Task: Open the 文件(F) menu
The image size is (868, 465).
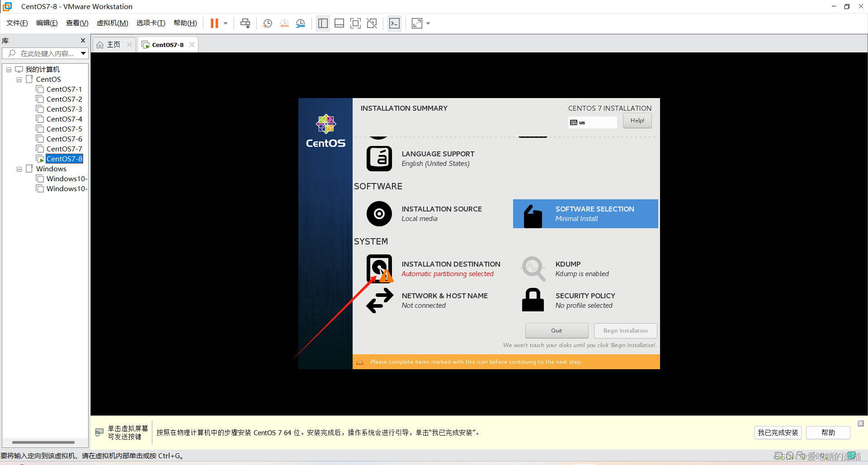Action: coord(17,23)
